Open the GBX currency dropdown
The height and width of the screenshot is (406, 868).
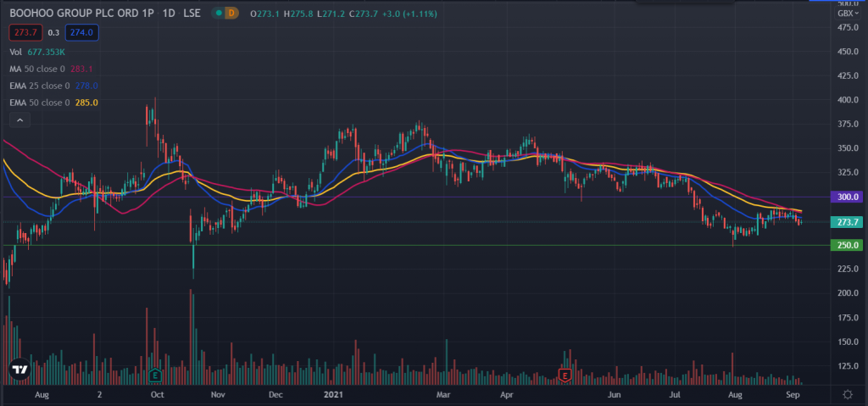tap(849, 14)
